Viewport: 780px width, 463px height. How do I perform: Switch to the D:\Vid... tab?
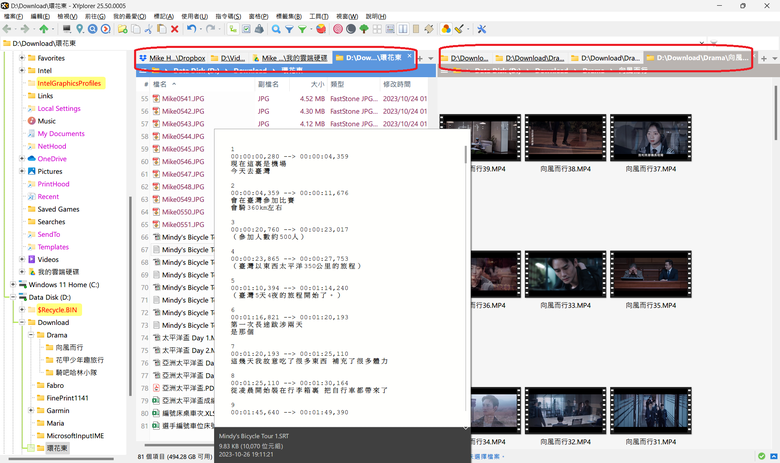[x=228, y=58]
